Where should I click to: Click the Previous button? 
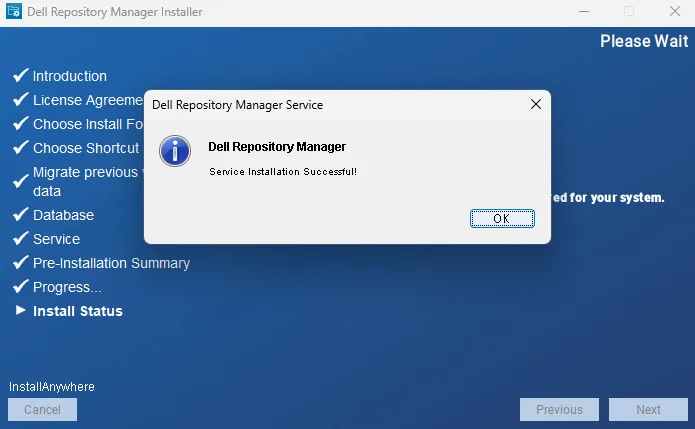click(x=559, y=409)
